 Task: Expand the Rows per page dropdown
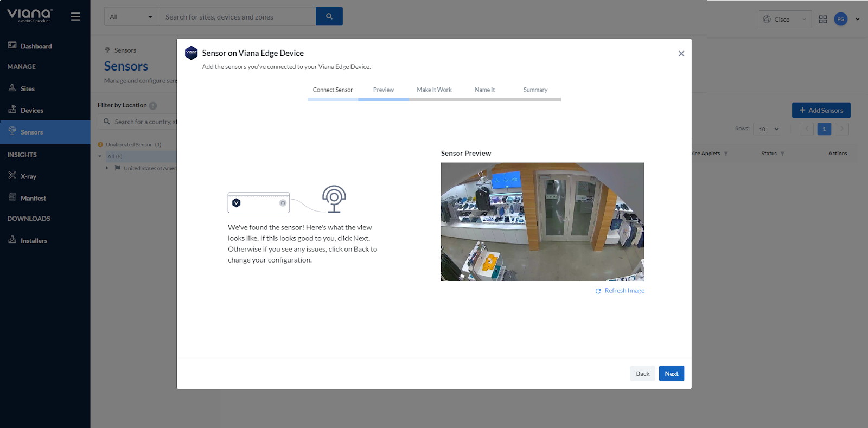tap(767, 129)
